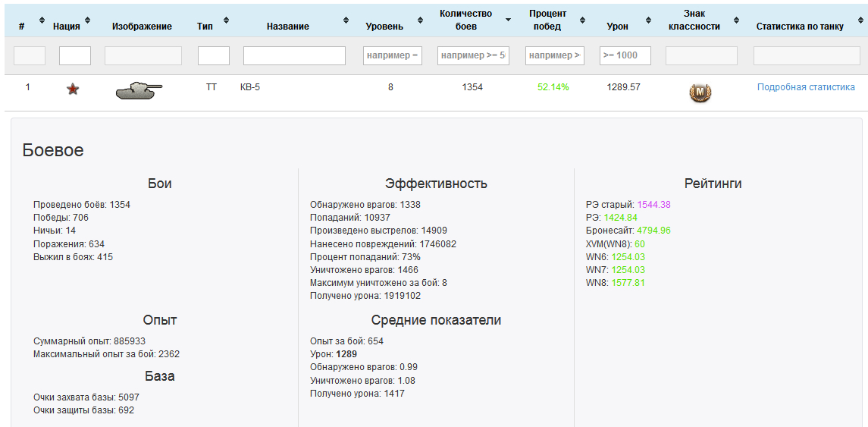Screen dimensions: 868x427
Task: Click the Количество боев filter input
Action: pos(473,55)
